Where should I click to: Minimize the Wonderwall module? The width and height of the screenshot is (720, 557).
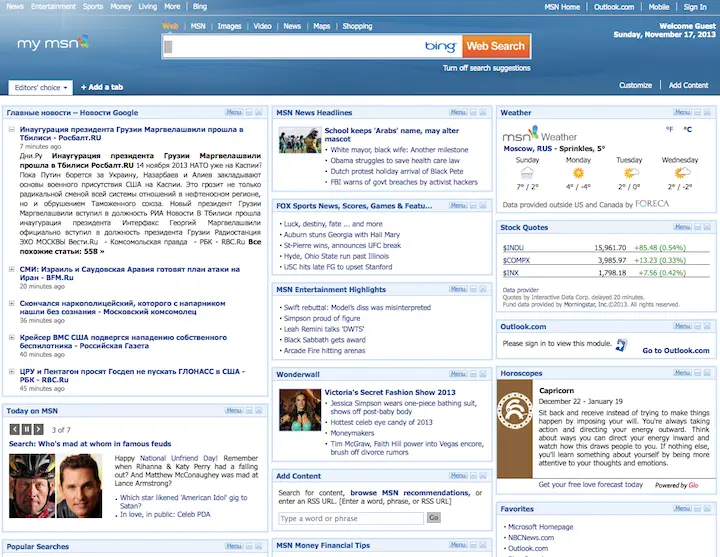click(473, 374)
